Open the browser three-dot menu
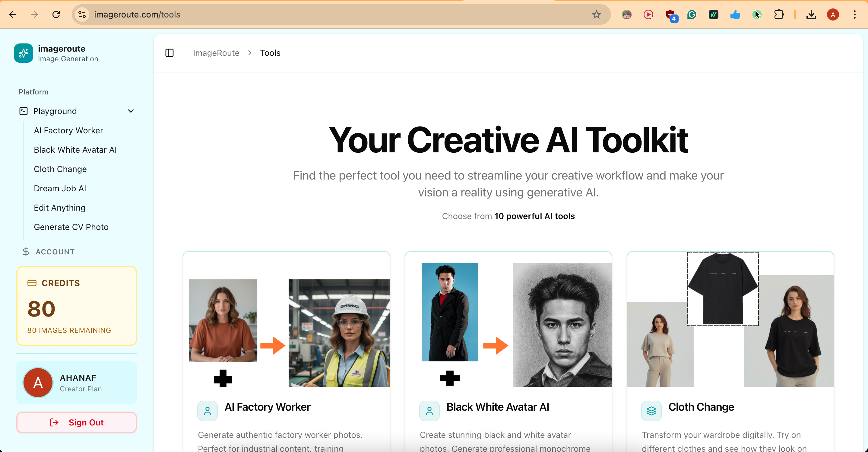 point(854,14)
